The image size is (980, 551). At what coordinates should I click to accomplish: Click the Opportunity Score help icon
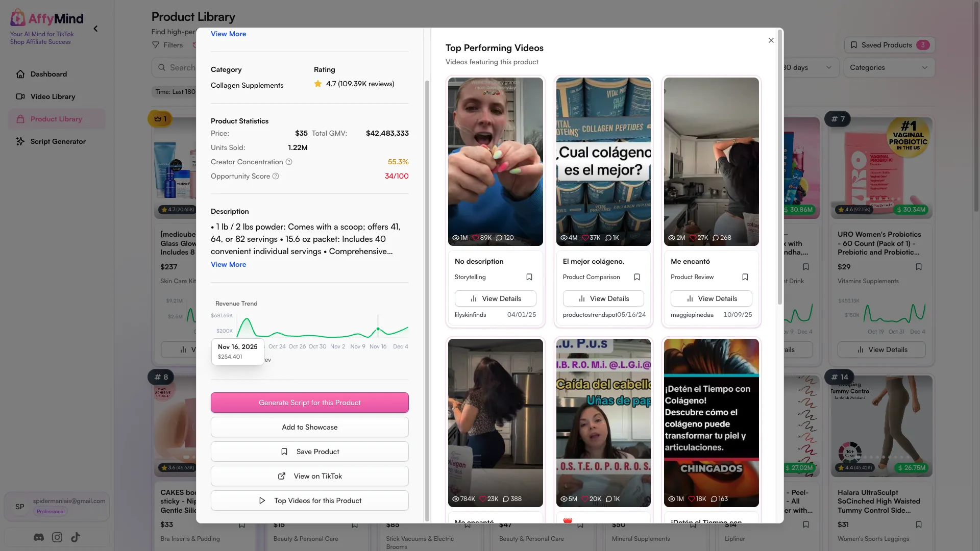(276, 176)
